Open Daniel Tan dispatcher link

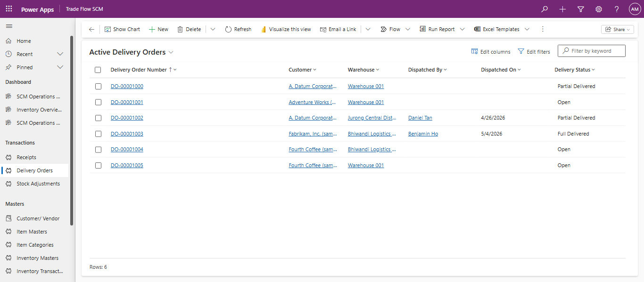[420, 118]
